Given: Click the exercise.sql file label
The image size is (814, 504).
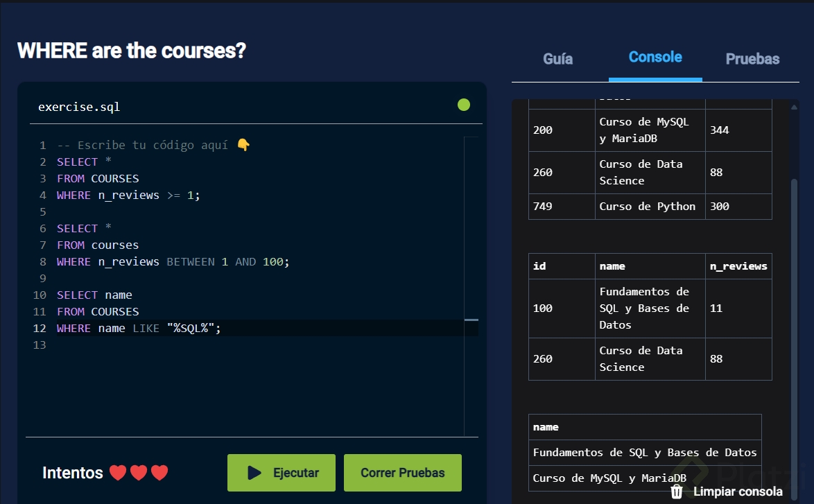Looking at the screenshot, I should tap(79, 107).
